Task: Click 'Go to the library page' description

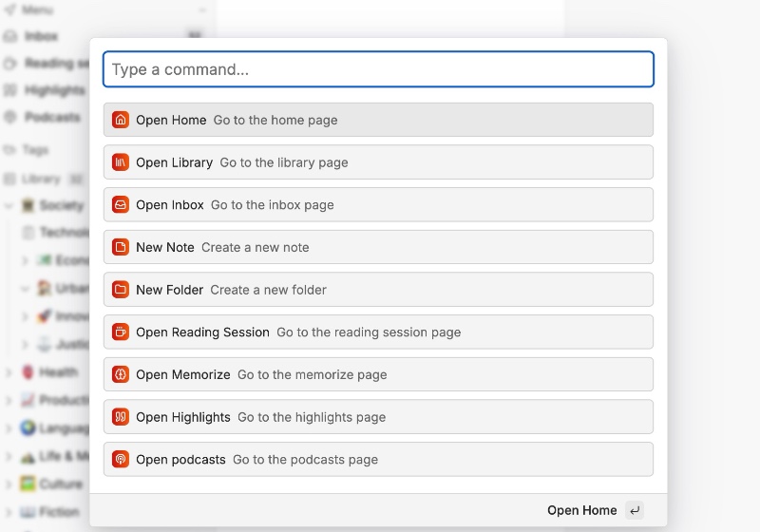Action: point(284,162)
